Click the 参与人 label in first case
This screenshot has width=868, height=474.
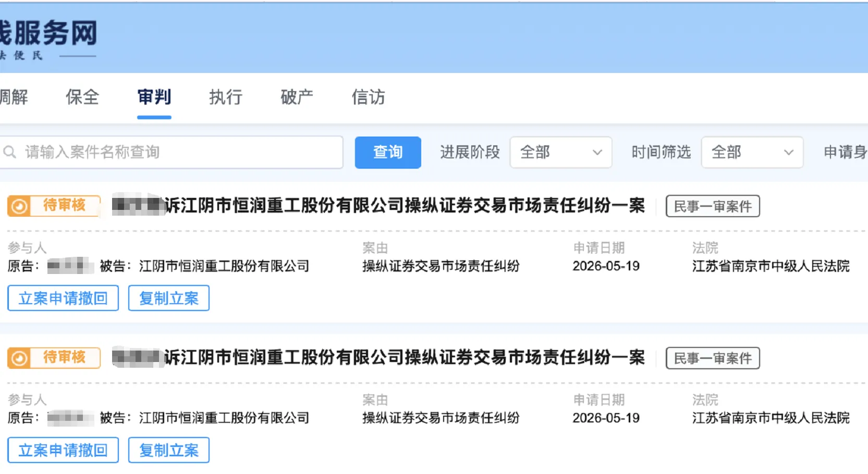tap(27, 248)
